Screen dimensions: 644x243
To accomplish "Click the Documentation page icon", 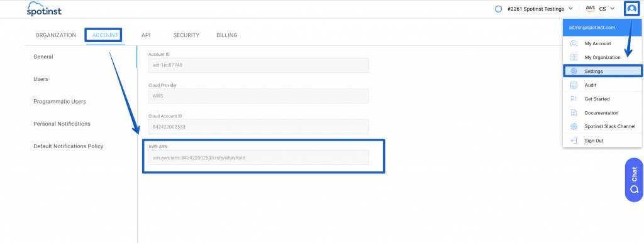I will click(x=574, y=112).
